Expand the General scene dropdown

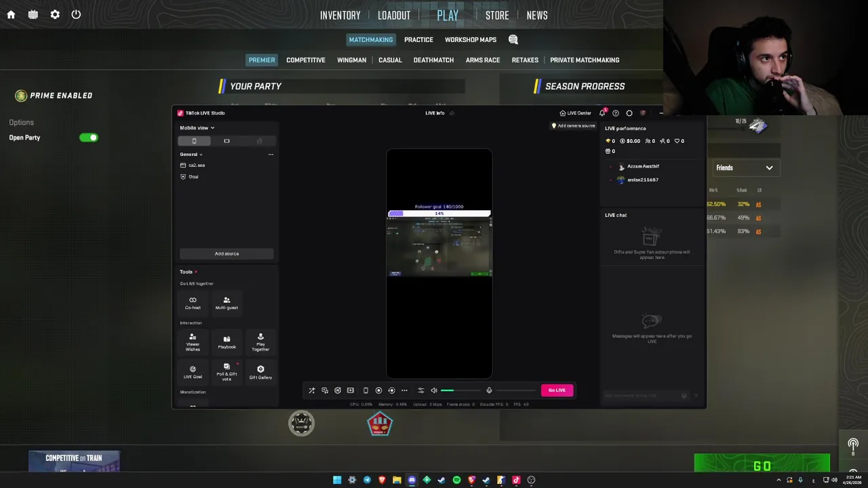pos(191,155)
